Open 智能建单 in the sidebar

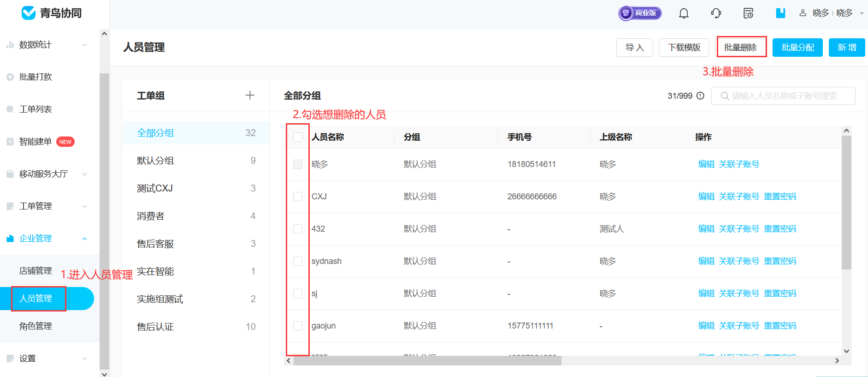point(35,142)
